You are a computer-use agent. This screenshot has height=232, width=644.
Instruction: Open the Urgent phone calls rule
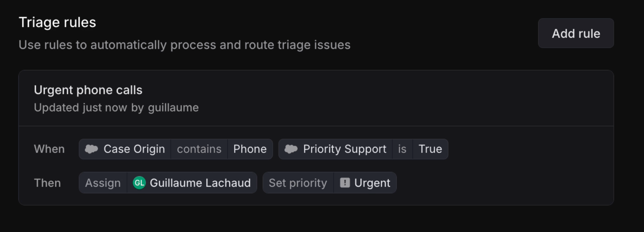point(88,90)
